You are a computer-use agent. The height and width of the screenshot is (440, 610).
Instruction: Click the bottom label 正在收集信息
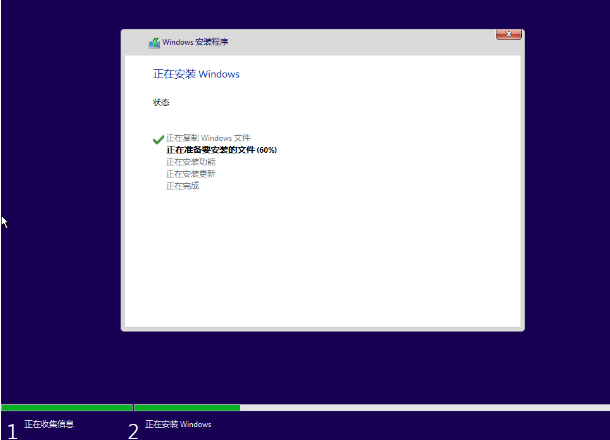point(49,424)
